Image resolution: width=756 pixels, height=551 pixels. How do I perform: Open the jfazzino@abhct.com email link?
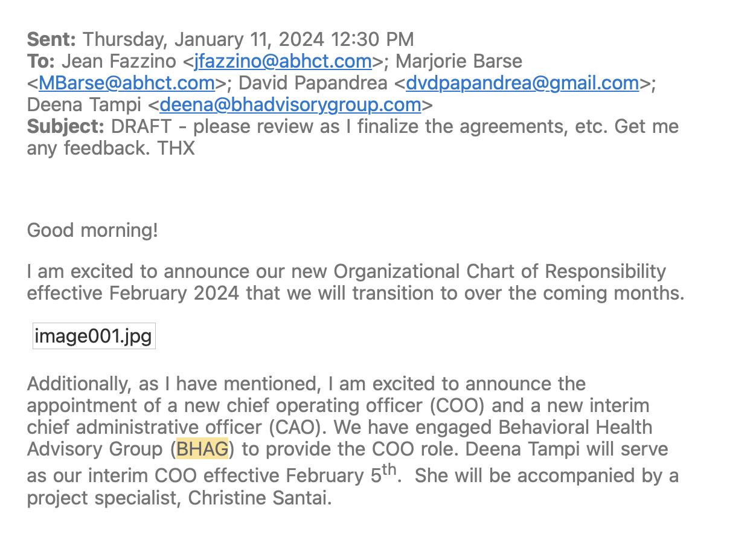click(x=283, y=61)
